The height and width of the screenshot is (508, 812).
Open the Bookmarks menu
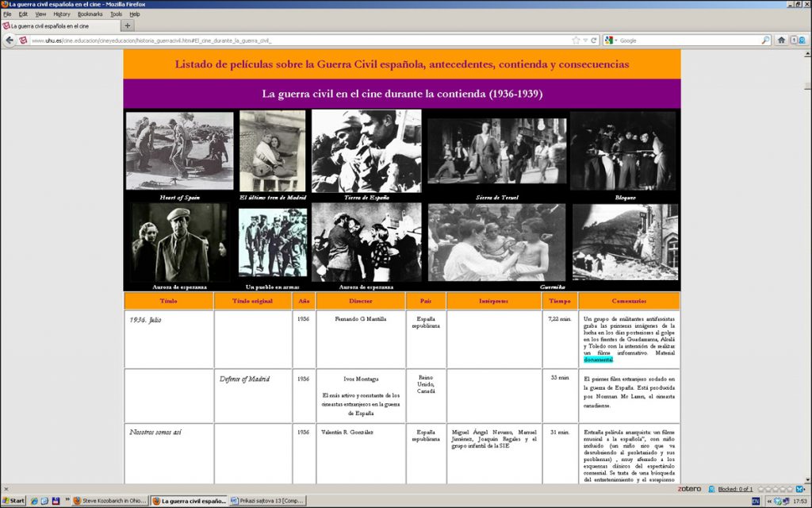pos(90,14)
